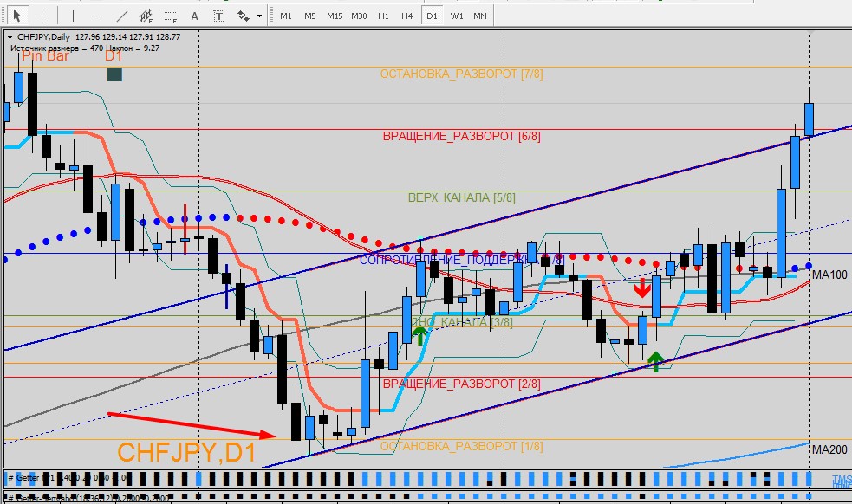Viewport: 852px width, 504px height.
Task: Toggle the D1 timeframe button
Action: point(432,16)
